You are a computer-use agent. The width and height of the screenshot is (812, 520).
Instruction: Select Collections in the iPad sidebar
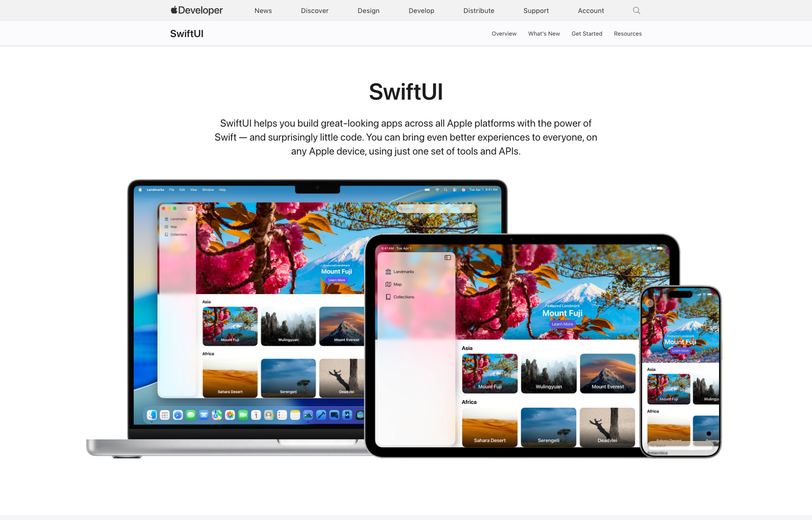(x=403, y=297)
